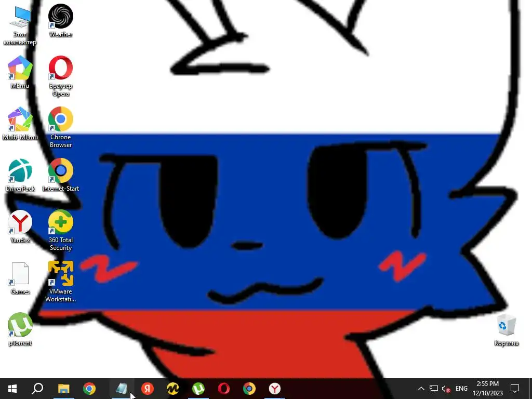Select the MEmu desktop shortcut

tap(20, 72)
